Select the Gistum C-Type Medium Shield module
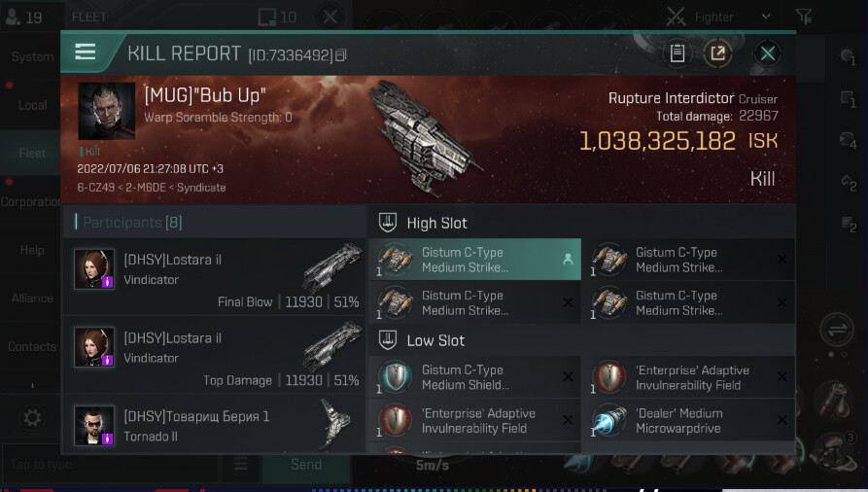This screenshot has width=868, height=492. point(475,376)
